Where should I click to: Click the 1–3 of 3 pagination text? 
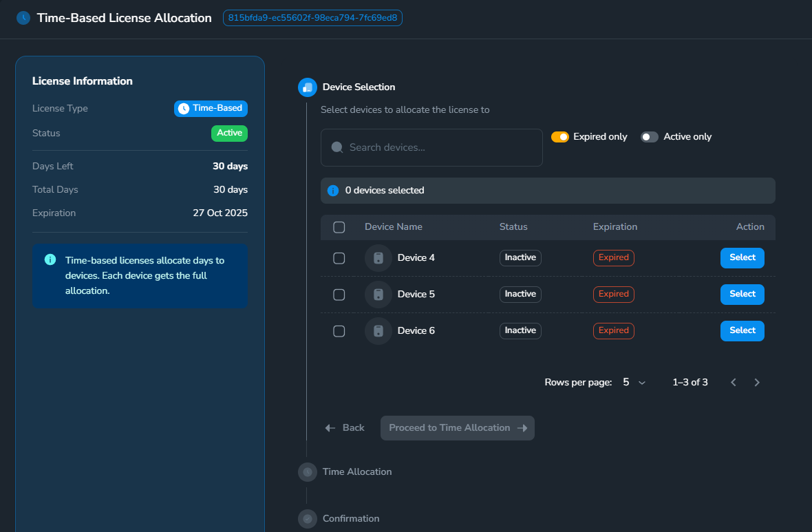[x=690, y=382]
